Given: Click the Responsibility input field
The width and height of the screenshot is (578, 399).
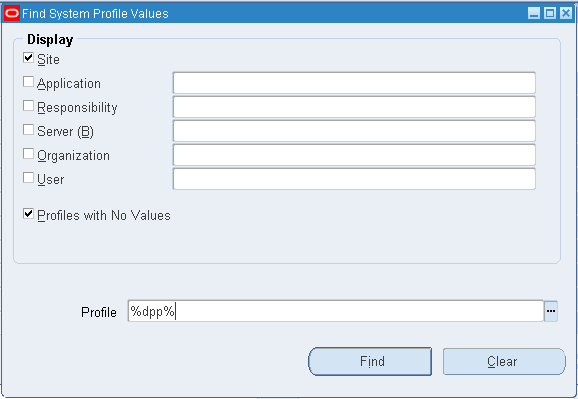Looking at the screenshot, I should [354, 107].
